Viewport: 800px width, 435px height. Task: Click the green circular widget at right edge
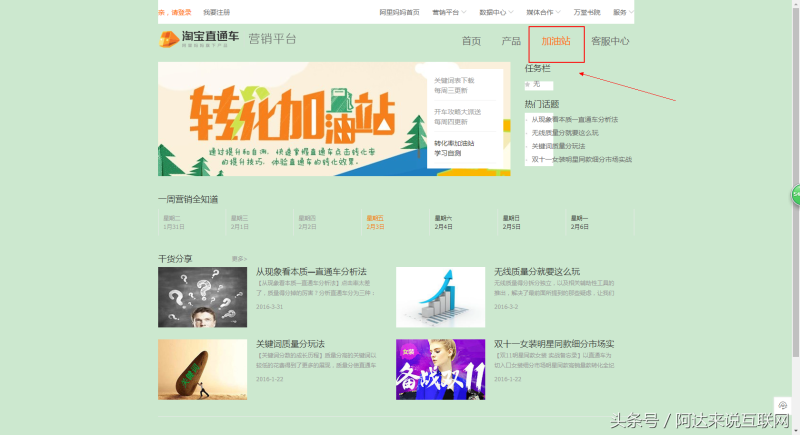click(x=796, y=195)
